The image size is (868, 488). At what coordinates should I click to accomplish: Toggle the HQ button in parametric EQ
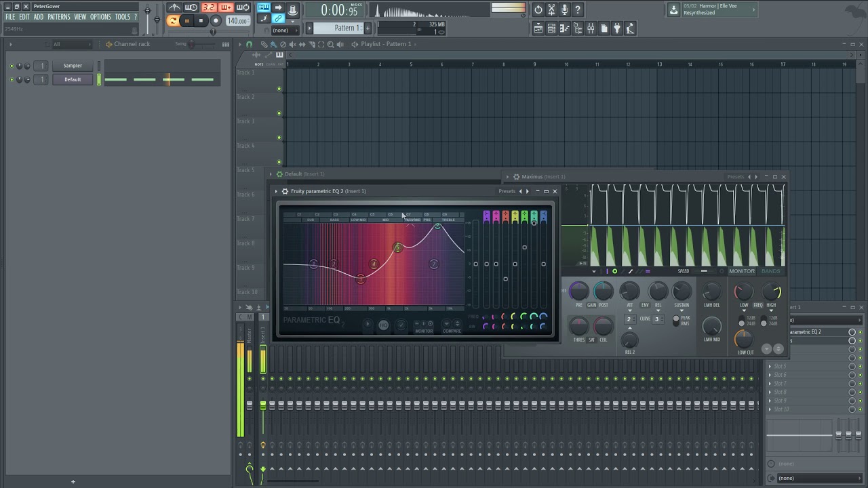383,325
